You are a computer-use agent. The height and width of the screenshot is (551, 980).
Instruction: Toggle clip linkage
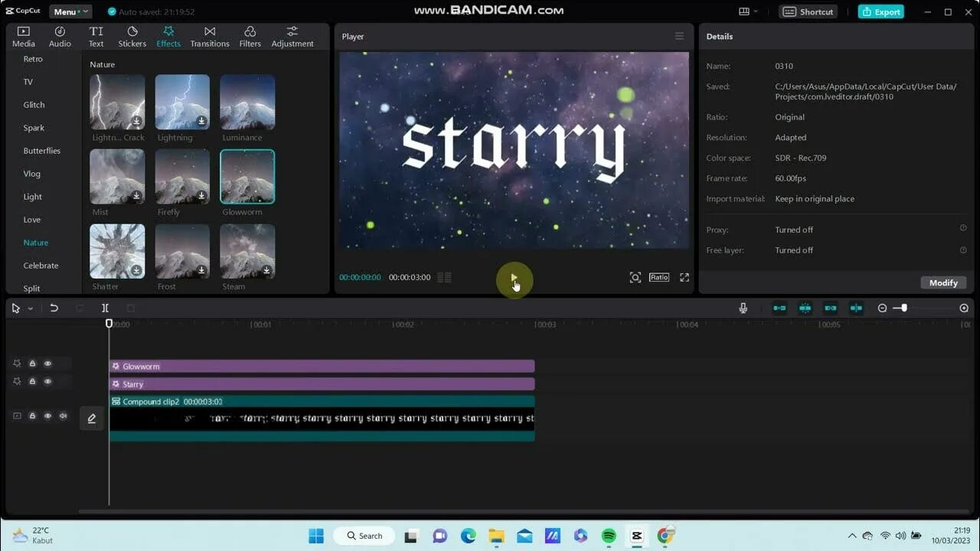[831, 308]
